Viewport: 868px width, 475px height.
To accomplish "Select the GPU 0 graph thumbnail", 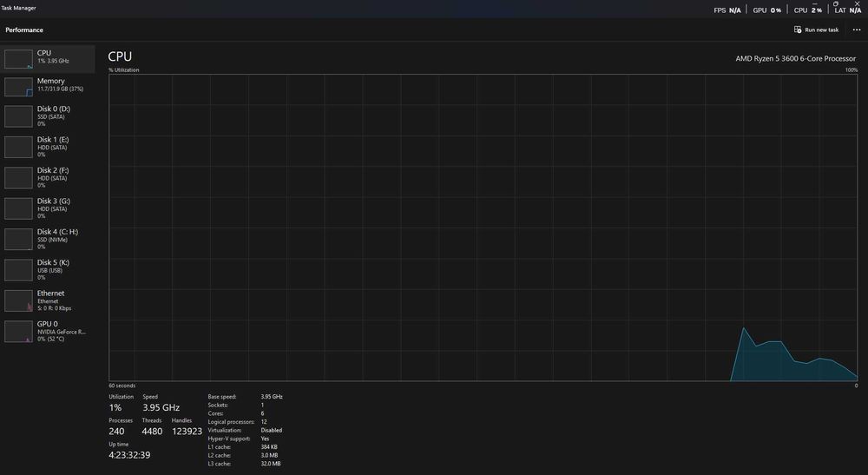I will coord(18,332).
